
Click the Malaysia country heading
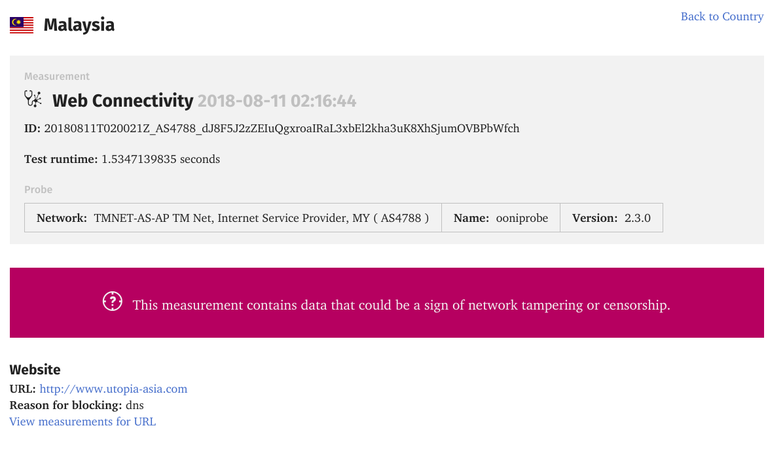(x=79, y=25)
